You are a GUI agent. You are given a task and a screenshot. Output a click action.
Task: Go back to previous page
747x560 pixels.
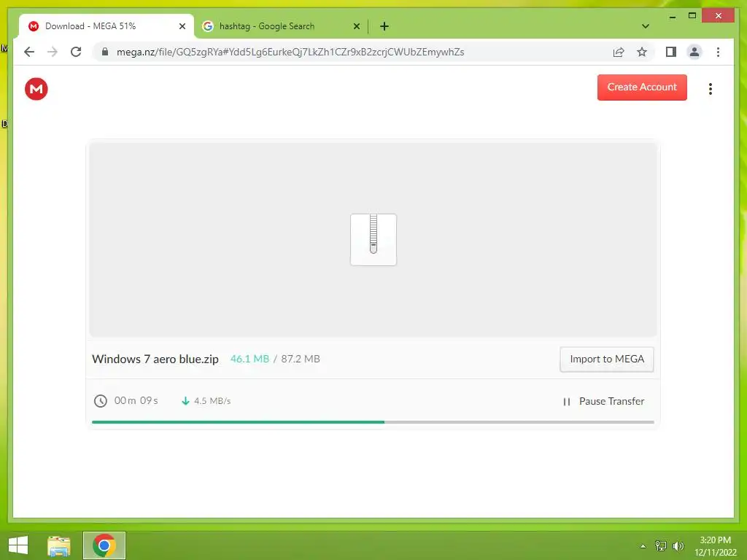(x=29, y=52)
